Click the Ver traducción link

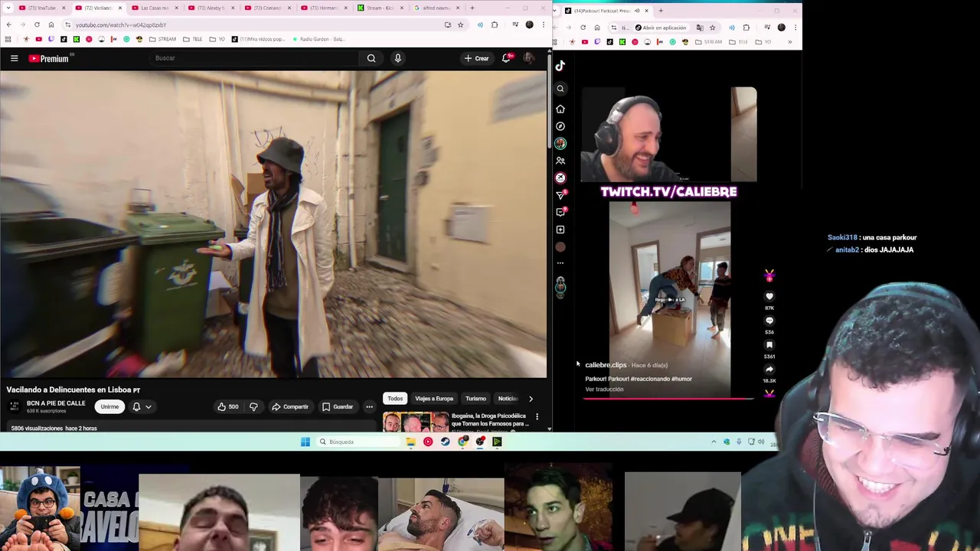pos(604,390)
